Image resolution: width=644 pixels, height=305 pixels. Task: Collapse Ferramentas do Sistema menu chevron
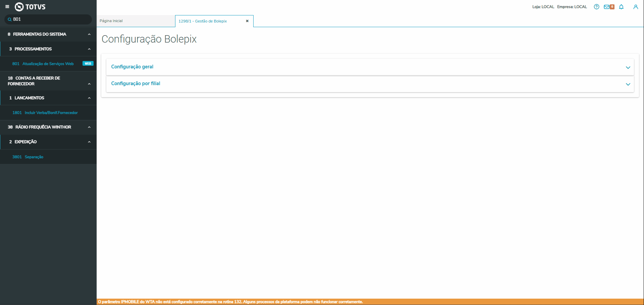[89, 34]
